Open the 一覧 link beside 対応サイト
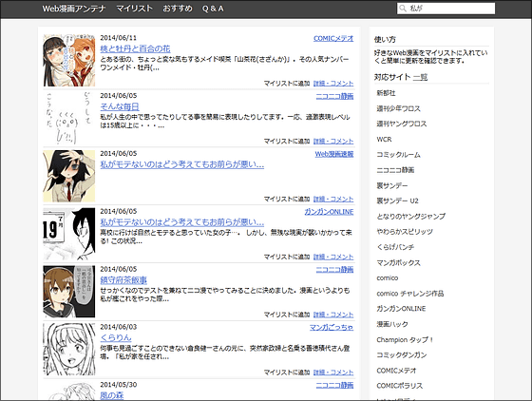The width and height of the screenshot is (532, 401). [420, 77]
